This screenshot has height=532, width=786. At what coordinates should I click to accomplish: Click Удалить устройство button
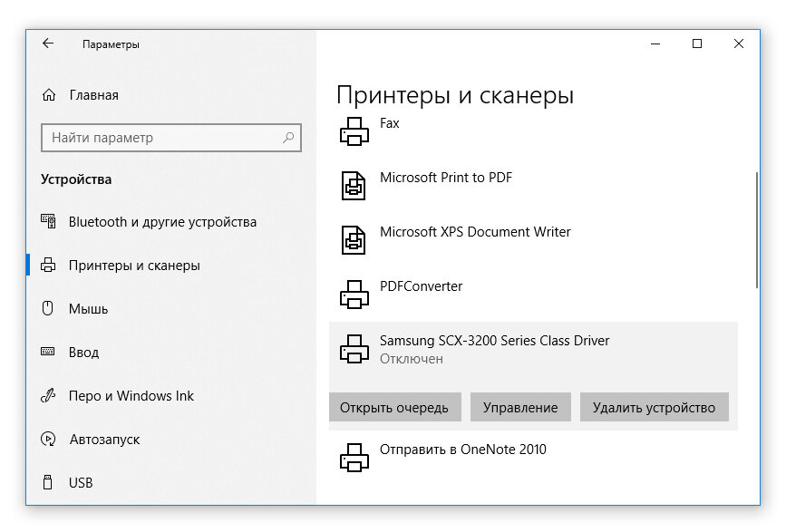[655, 407]
